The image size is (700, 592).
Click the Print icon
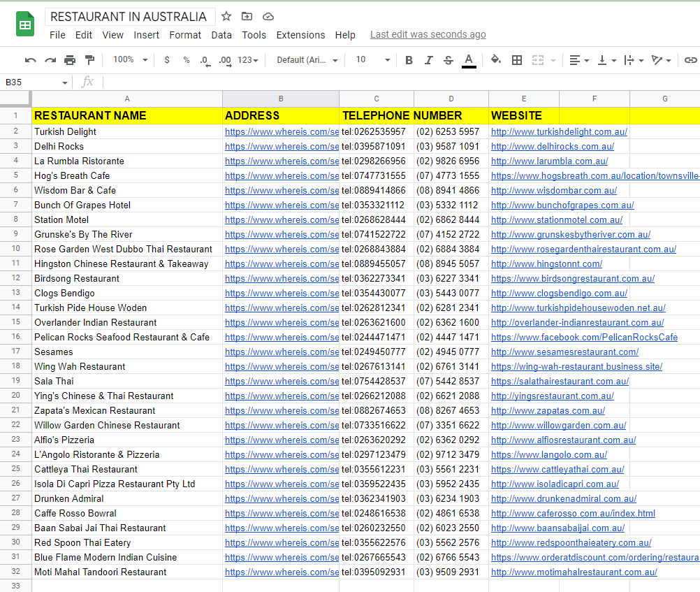[x=70, y=60]
